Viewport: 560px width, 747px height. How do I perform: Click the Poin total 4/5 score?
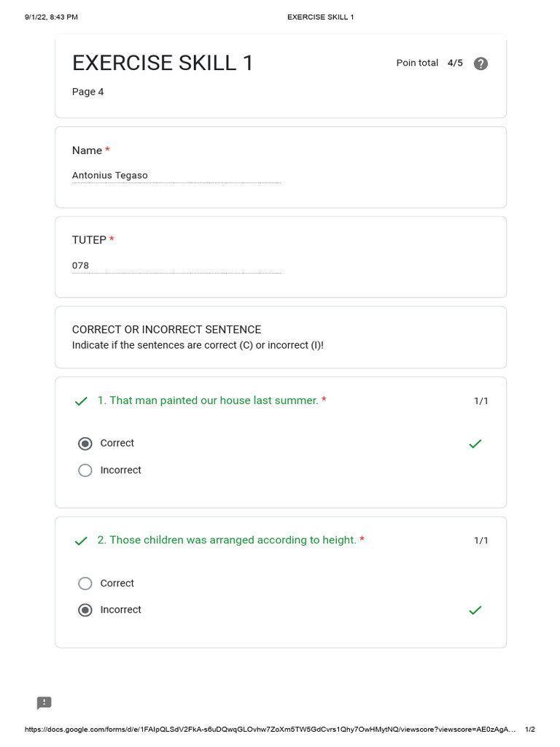429,63
